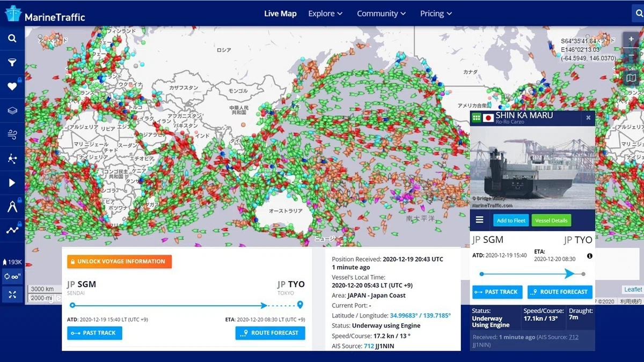Click the voyage panel progress line

click(185, 305)
